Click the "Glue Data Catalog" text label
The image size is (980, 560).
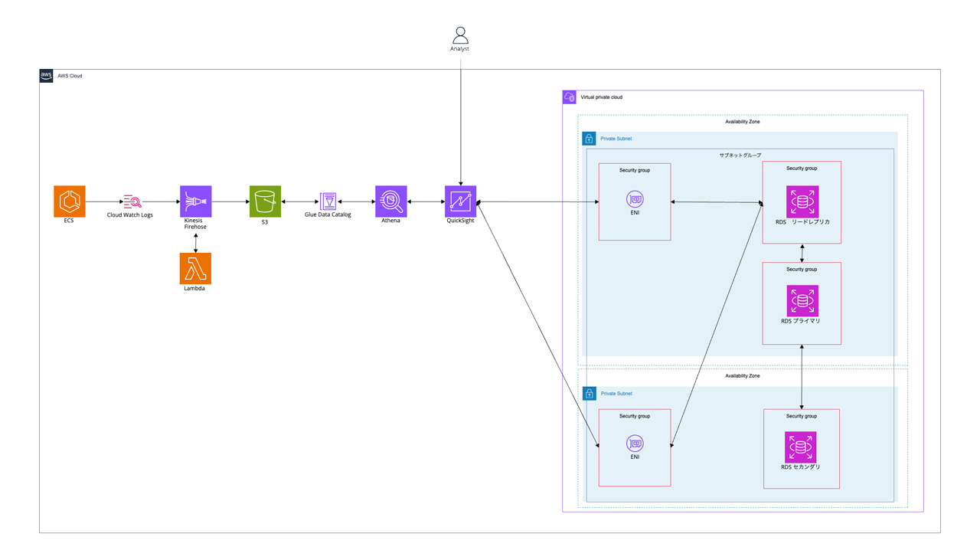pyautogui.click(x=328, y=215)
